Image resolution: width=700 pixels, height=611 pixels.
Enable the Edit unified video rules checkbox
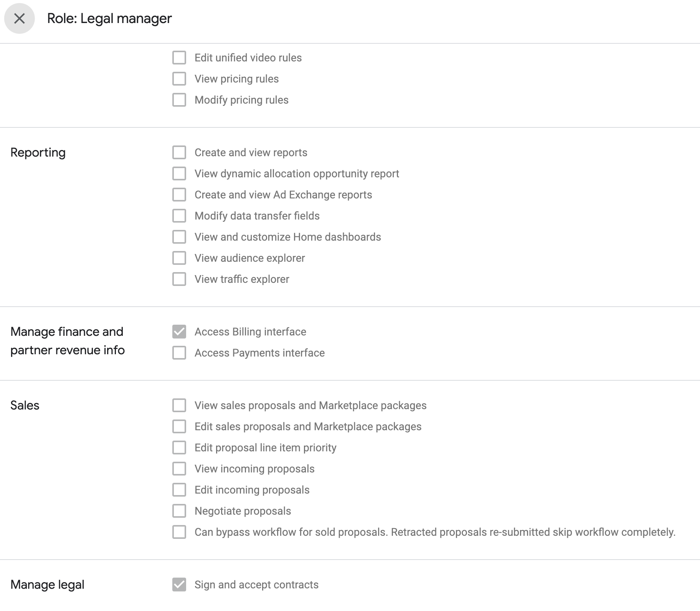point(179,58)
